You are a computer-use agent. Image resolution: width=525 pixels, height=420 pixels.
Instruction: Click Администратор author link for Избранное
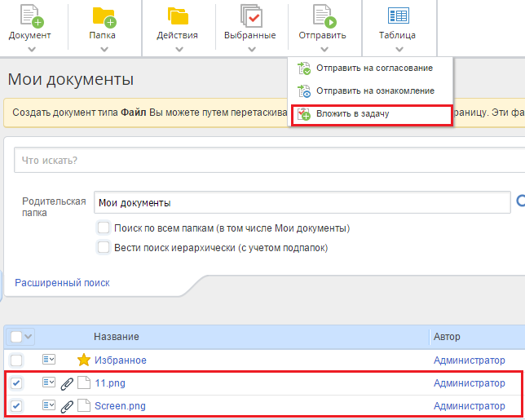click(469, 360)
